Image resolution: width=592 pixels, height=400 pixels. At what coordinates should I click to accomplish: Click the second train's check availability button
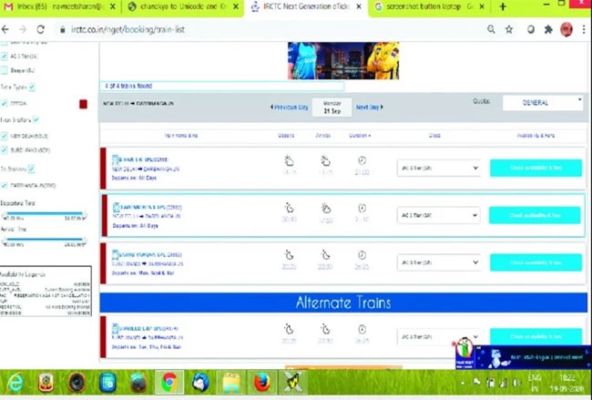[x=535, y=215]
